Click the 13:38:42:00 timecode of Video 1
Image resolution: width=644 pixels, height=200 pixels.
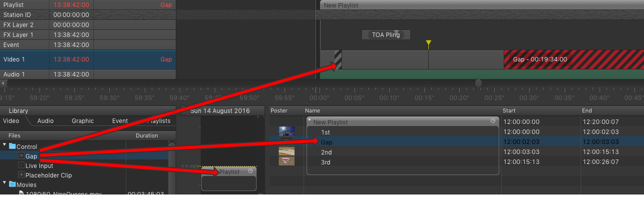[71, 59]
